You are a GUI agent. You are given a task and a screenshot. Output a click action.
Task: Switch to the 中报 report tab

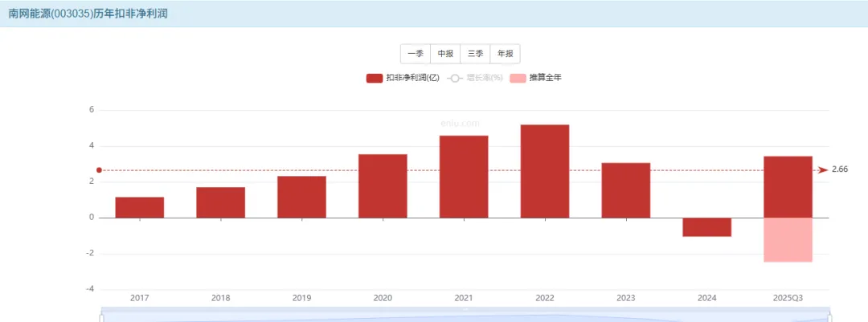(x=445, y=54)
